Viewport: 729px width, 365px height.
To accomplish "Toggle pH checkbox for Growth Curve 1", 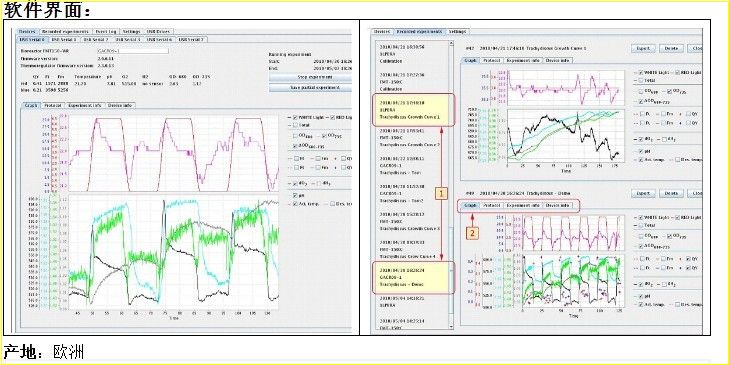I will coord(642,152).
